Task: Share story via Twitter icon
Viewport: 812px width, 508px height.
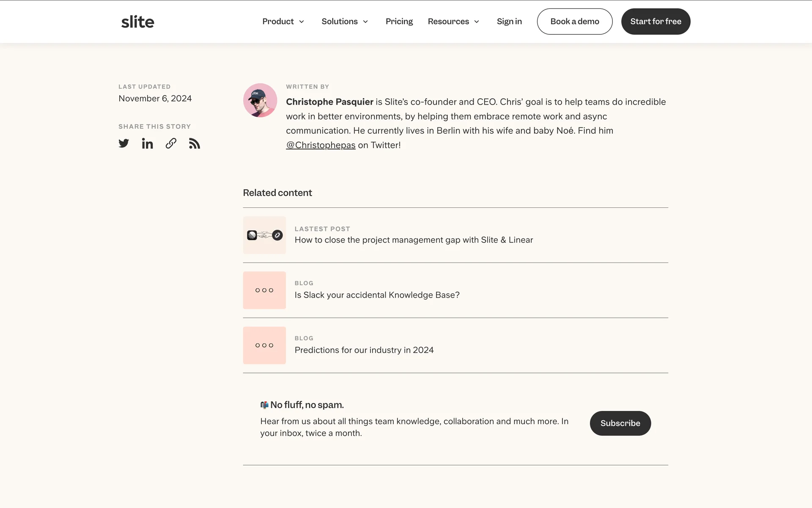Action: click(123, 144)
